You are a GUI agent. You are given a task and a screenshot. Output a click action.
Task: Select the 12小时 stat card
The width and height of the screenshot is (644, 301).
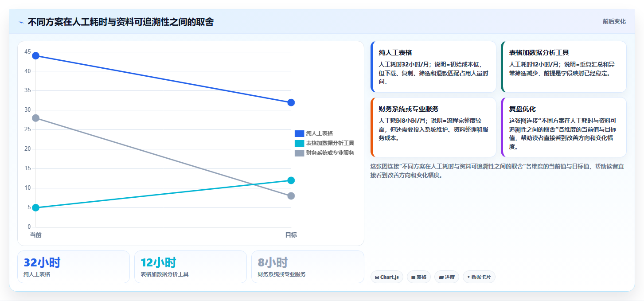(191, 267)
